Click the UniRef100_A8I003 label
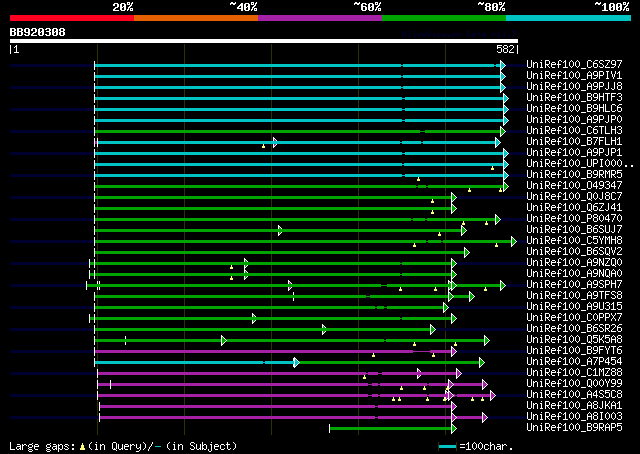Image resolution: width=640 pixels, height=454 pixels. 574,417
